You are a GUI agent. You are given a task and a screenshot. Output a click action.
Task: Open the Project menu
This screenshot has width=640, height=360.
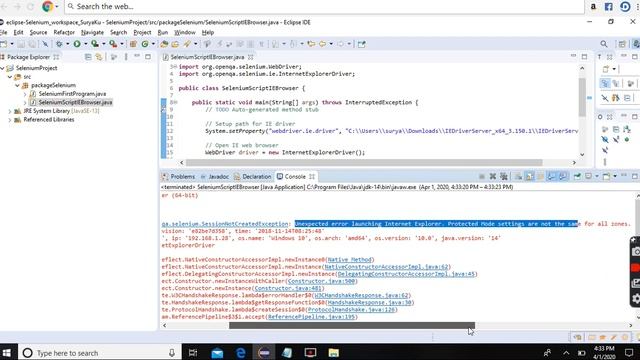142,32
